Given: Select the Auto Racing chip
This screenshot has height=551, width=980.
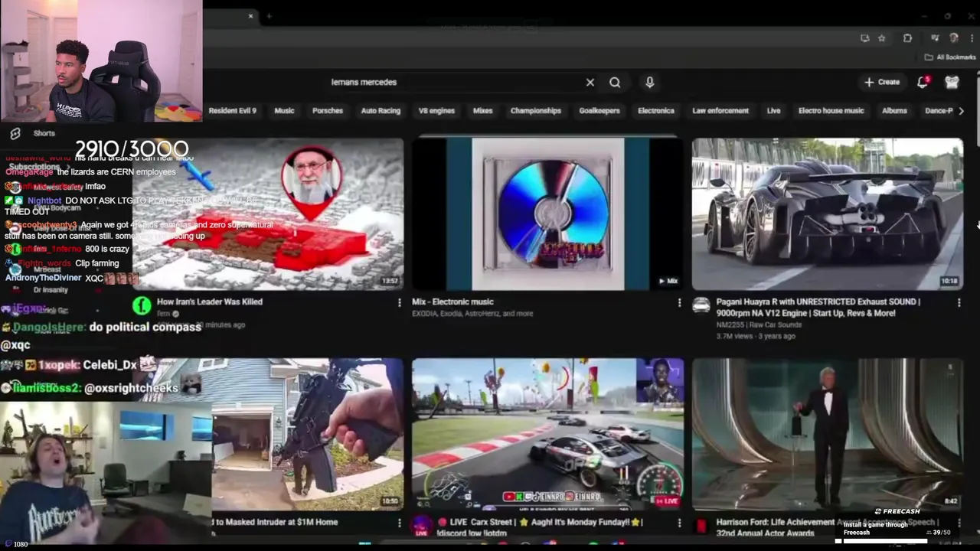Looking at the screenshot, I should 381,111.
